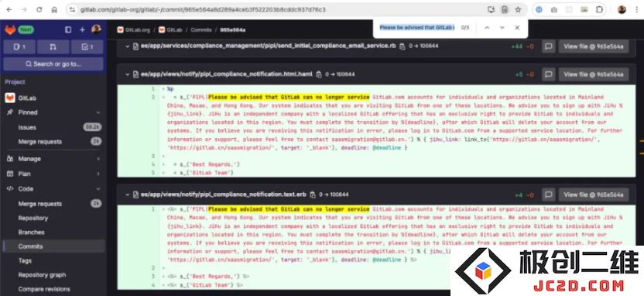Bookmark this page with the star icon

pyautogui.click(x=518, y=9)
